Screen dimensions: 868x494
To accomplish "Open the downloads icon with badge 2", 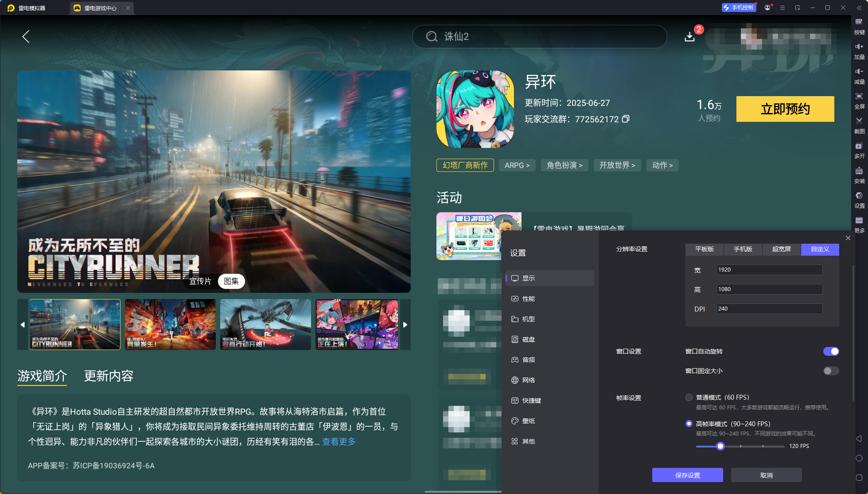I will click(689, 36).
